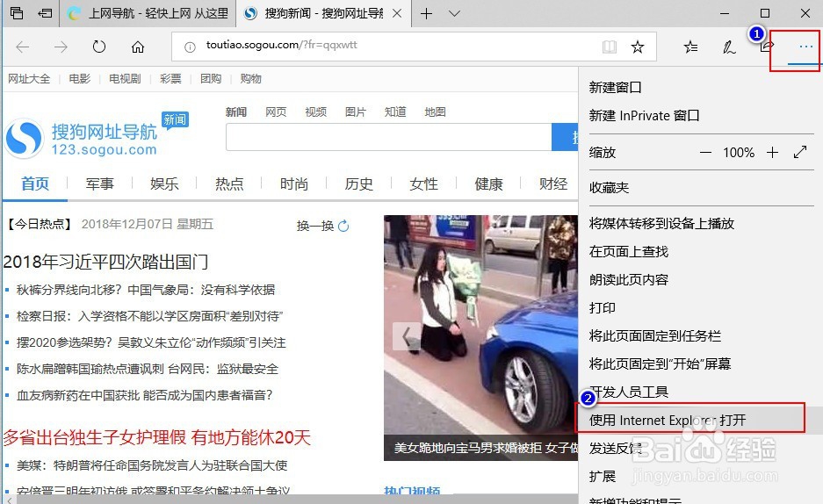Add page to favorites with star icon
This screenshot has height=504, width=823.
coord(637,47)
